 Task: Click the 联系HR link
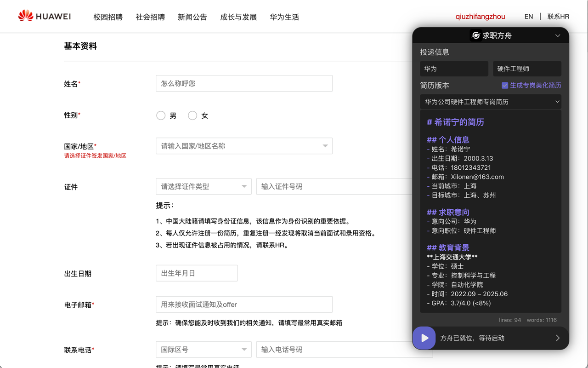pyautogui.click(x=558, y=17)
